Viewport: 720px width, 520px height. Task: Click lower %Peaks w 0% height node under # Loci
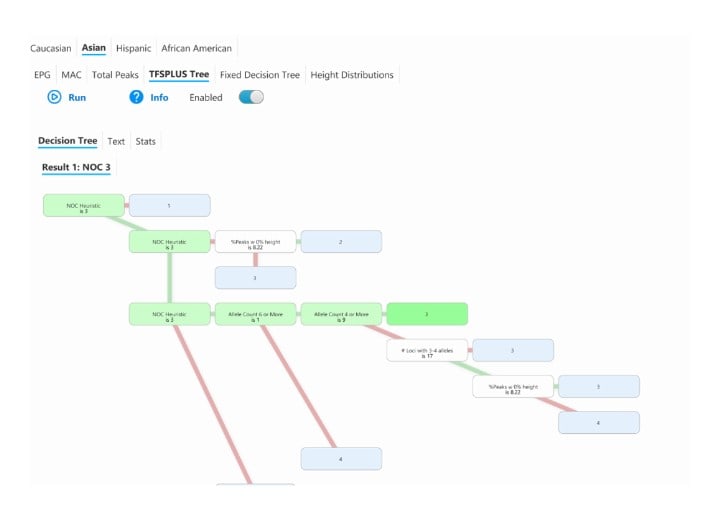click(513, 386)
